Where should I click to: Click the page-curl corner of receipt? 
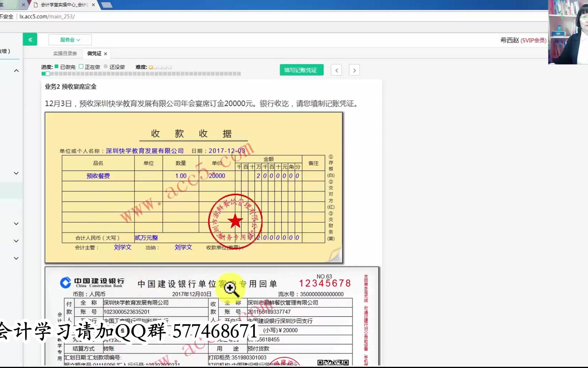click(334, 254)
